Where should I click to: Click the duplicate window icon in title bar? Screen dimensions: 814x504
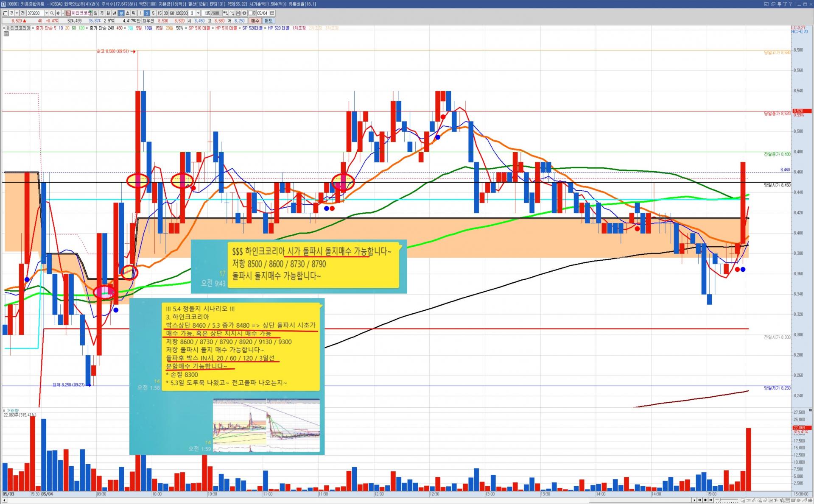click(x=773, y=4)
